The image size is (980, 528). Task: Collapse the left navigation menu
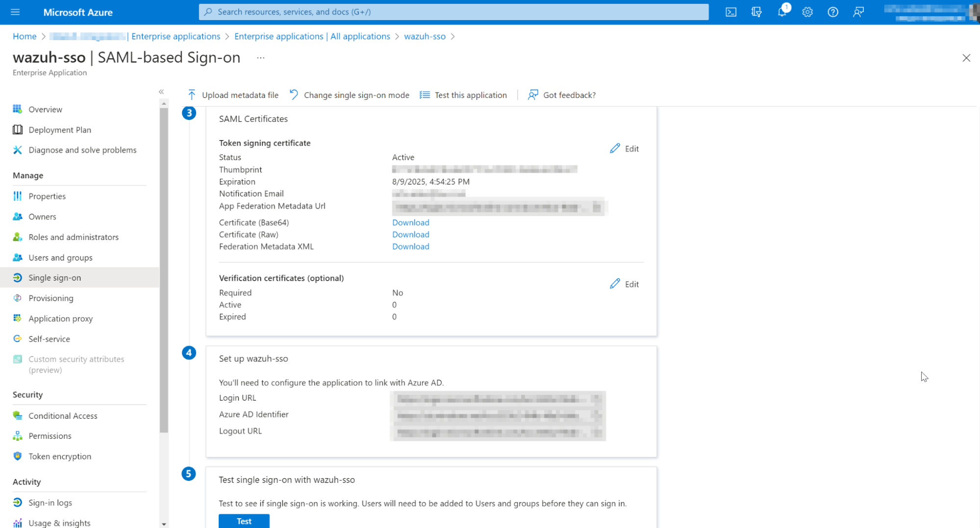pos(161,92)
